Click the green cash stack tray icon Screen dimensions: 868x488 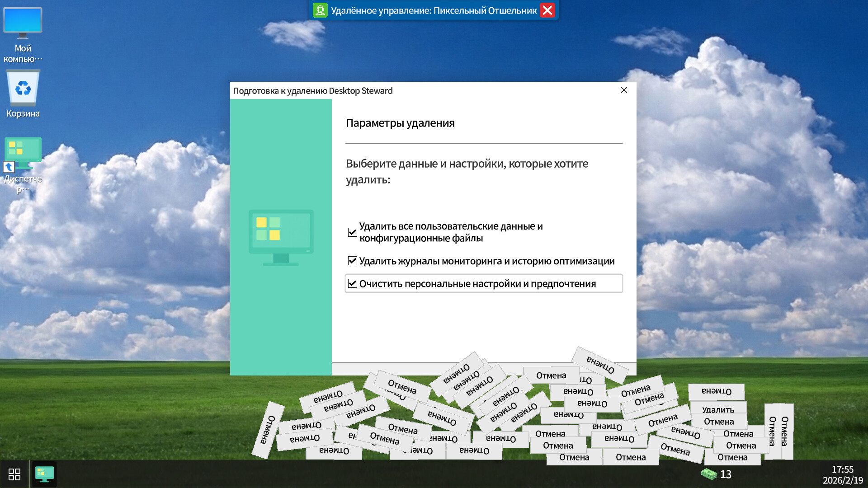pyautogui.click(x=709, y=474)
